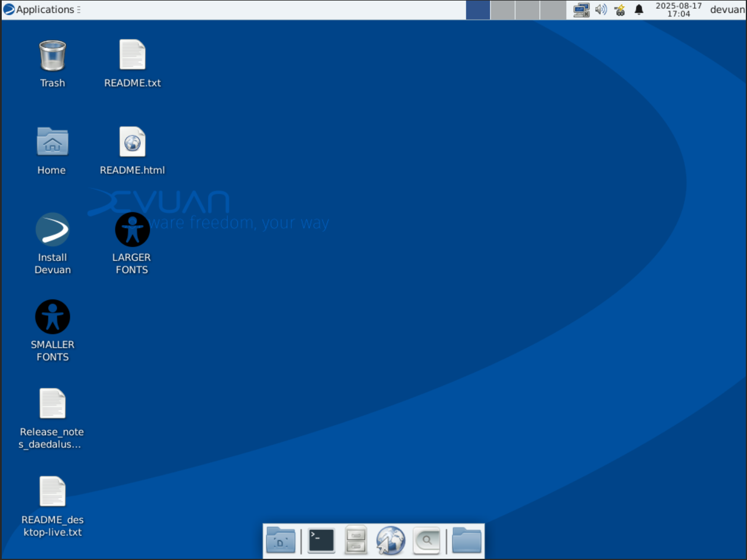The width and height of the screenshot is (747, 560).
Task: Open the devuan user menu
Action: (727, 10)
